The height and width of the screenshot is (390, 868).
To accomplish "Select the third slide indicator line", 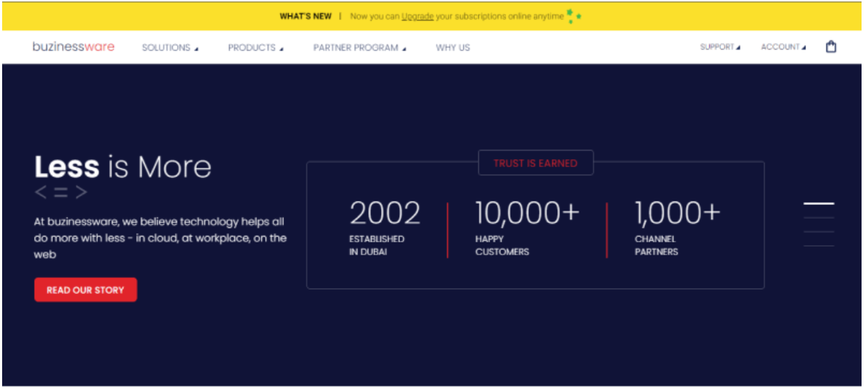I will (x=819, y=232).
